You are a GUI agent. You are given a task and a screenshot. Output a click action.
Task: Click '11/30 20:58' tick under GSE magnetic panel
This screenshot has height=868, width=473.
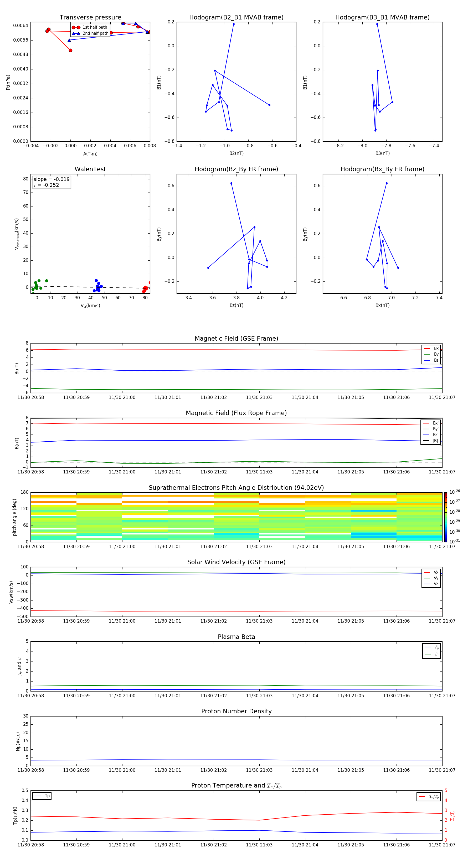pyautogui.click(x=31, y=398)
